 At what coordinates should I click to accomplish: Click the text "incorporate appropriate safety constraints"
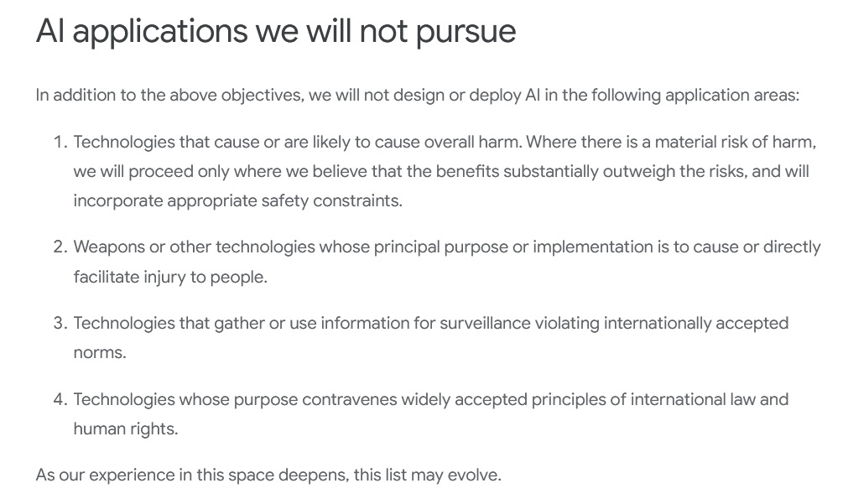[237, 201]
